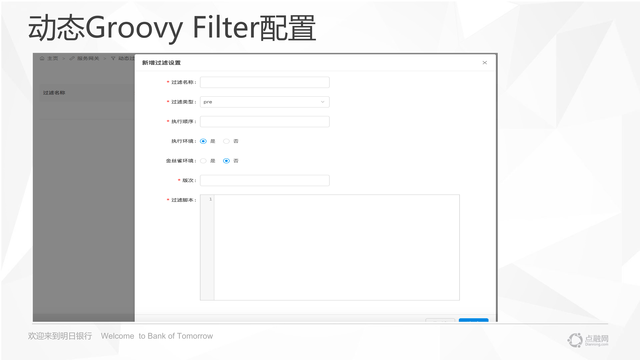Click the 过滤脚本 field label
The height and width of the screenshot is (360, 640).
click(x=183, y=200)
